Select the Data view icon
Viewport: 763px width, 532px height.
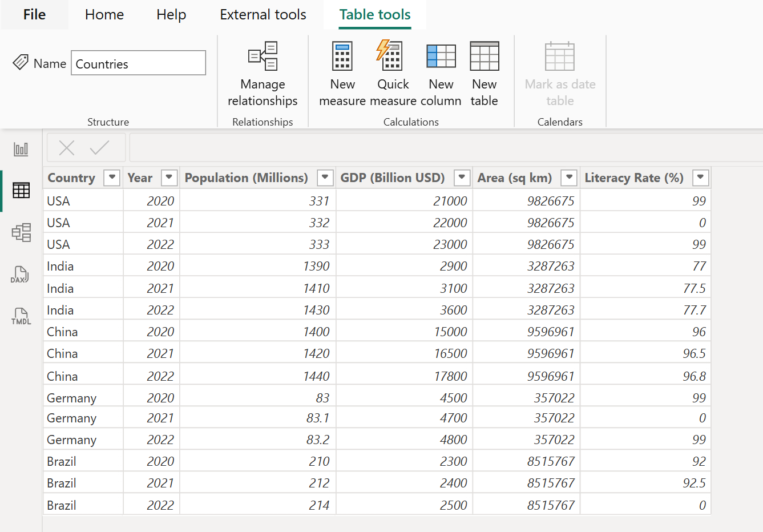(x=21, y=191)
